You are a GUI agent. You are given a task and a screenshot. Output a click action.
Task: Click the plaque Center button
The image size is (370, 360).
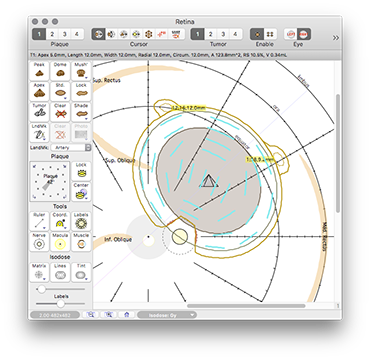click(x=81, y=192)
